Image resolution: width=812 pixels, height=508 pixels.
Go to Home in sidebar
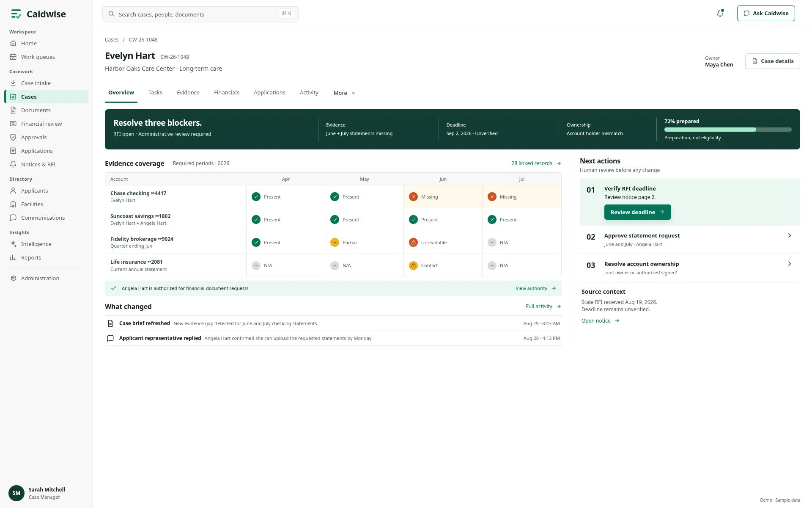pos(47,43)
